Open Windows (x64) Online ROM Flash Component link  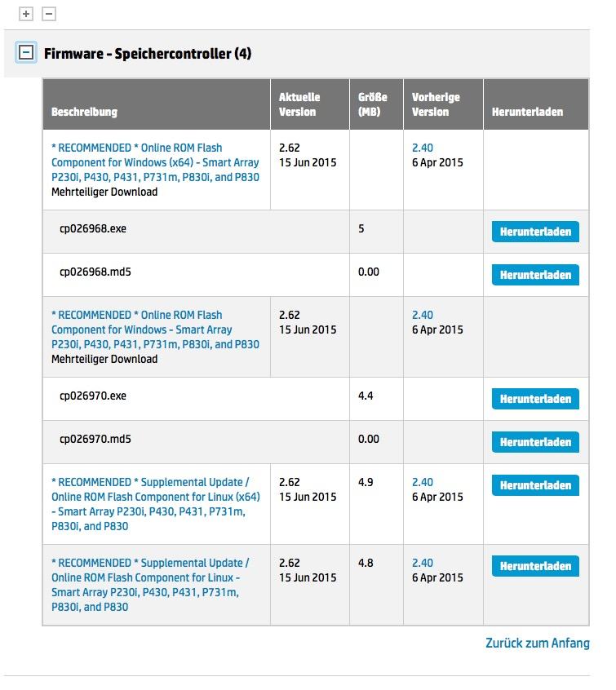click(155, 162)
